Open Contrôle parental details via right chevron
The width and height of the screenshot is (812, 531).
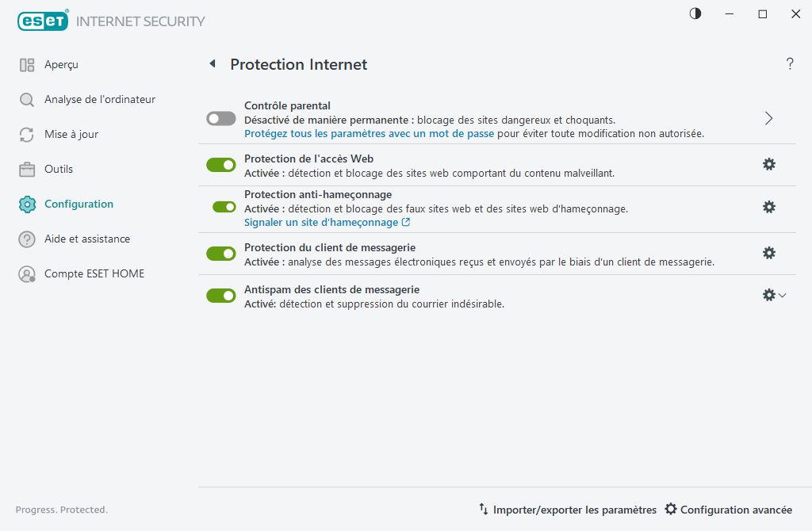(x=768, y=118)
